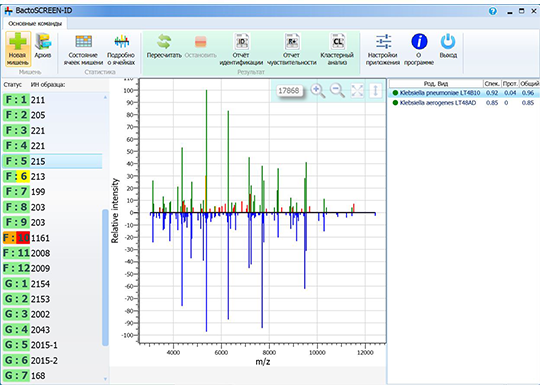Image resolution: width=540 pixels, height=388 pixels.
Task: Select sample row F : 12 2009
Action: (x=52, y=268)
